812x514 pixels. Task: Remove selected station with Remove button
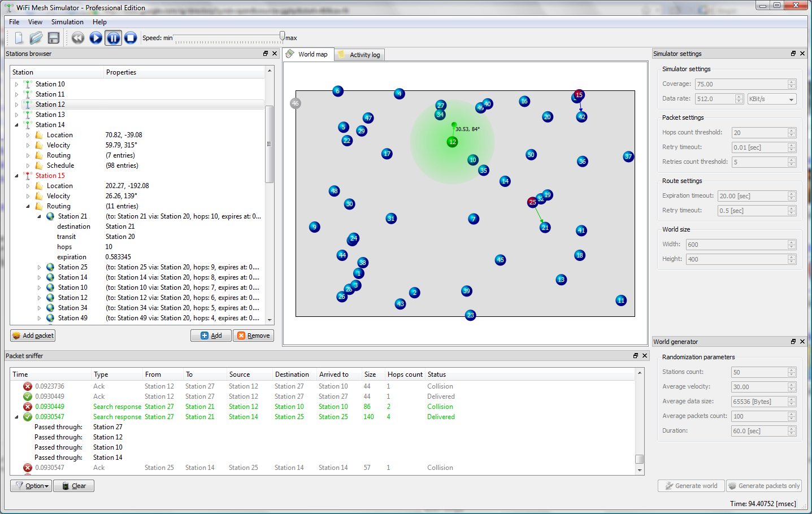253,336
